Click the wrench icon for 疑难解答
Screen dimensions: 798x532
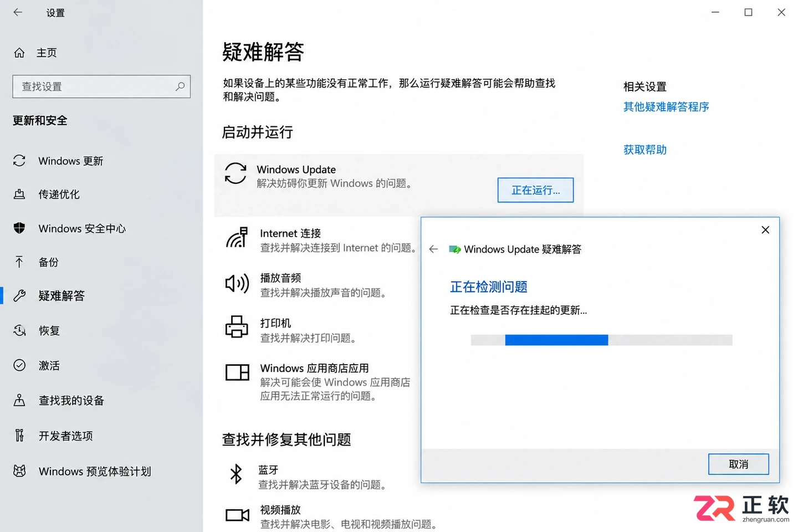pos(19,296)
